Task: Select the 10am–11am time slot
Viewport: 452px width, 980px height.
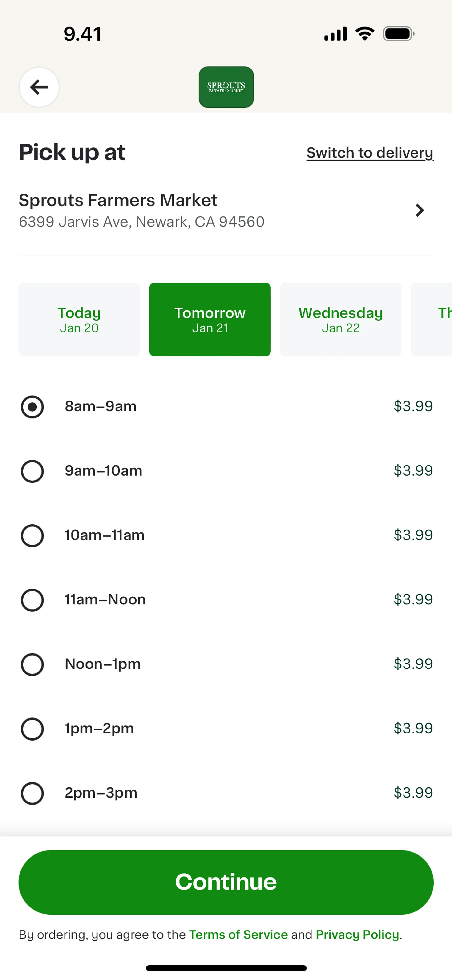Action: tap(32, 536)
